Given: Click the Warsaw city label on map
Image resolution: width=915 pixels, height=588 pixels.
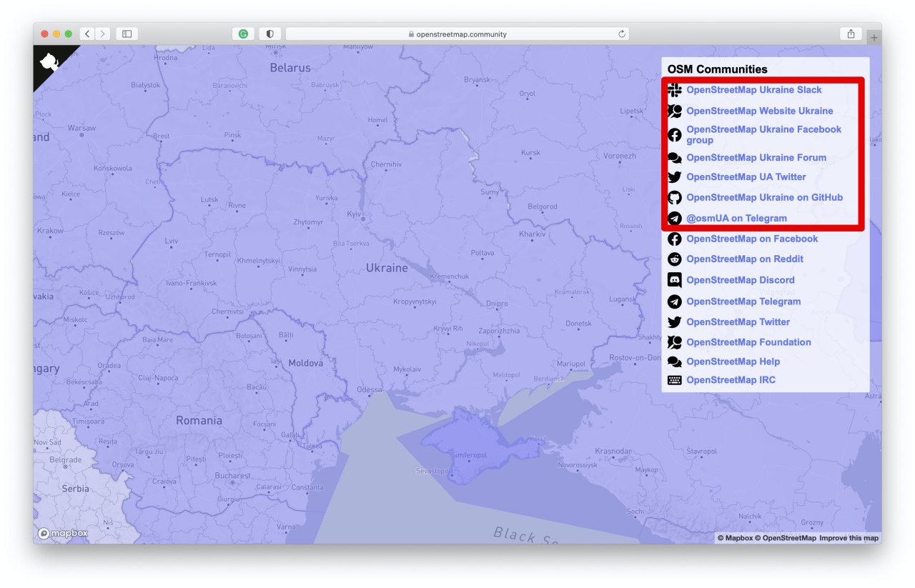Looking at the screenshot, I should (x=81, y=128).
